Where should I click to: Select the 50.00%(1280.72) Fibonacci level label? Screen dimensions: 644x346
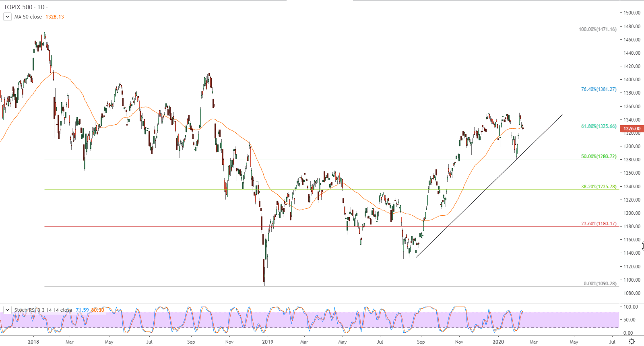pos(599,157)
